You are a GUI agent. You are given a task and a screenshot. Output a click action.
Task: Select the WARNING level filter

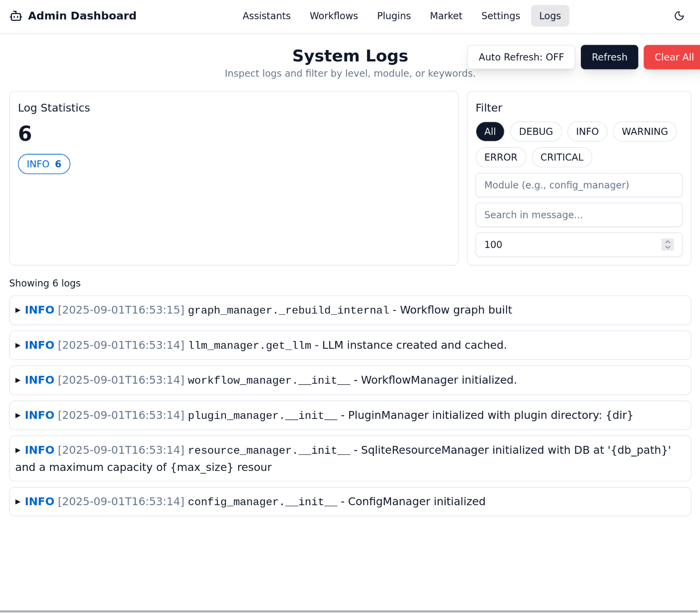pos(644,132)
